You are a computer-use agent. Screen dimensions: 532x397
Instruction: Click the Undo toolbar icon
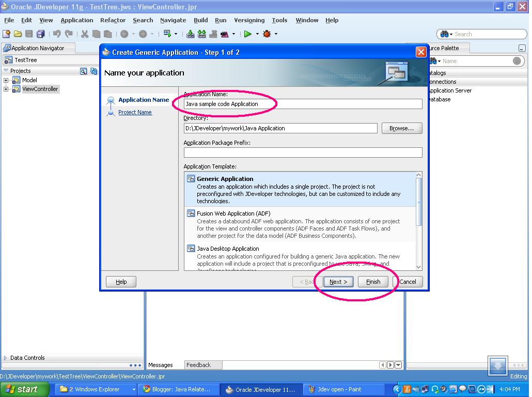(x=57, y=34)
